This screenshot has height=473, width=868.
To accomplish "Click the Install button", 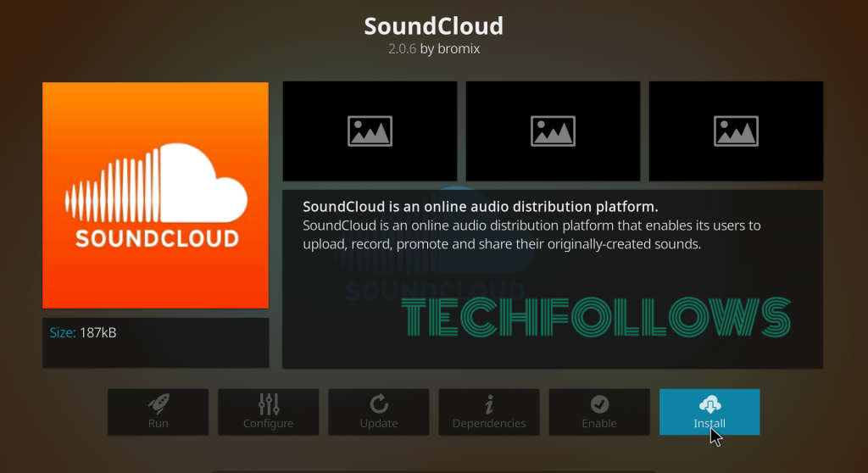I will click(709, 411).
